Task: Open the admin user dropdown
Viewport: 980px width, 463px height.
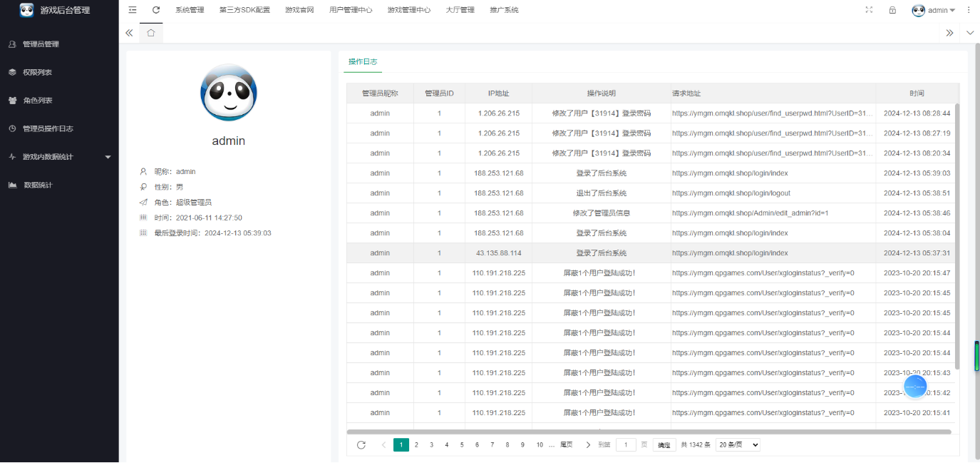Action: point(934,10)
